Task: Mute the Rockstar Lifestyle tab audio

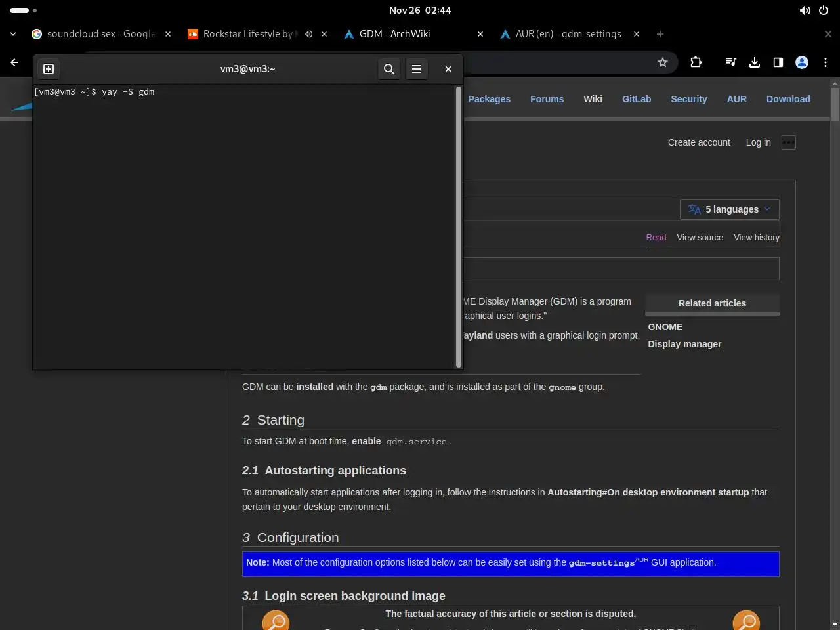Action: [308, 34]
